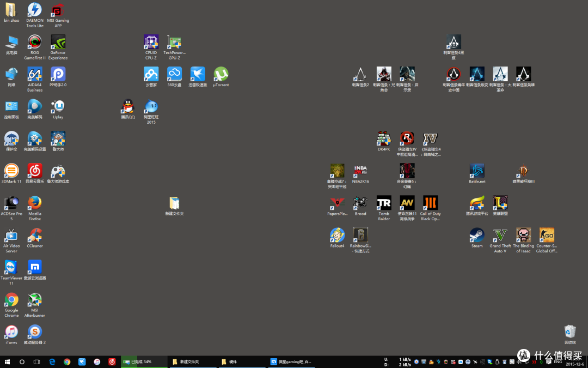
Task: Open Mozilla Firefox desktop icon
Action: click(x=34, y=208)
